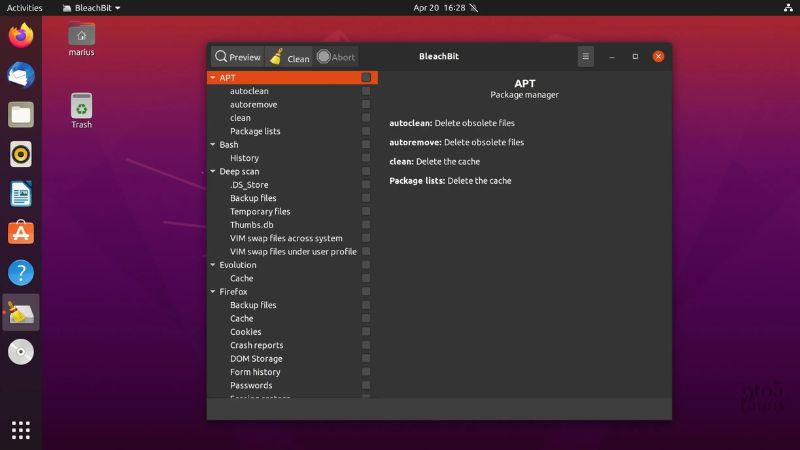Open the BleachBit hamburger menu
The height and width of the screenshot is (450, 800).
point(586,57)
